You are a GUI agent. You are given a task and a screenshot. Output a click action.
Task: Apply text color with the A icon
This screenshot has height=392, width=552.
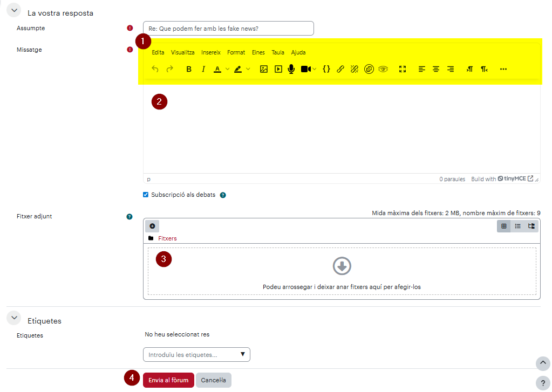[217, 69]
